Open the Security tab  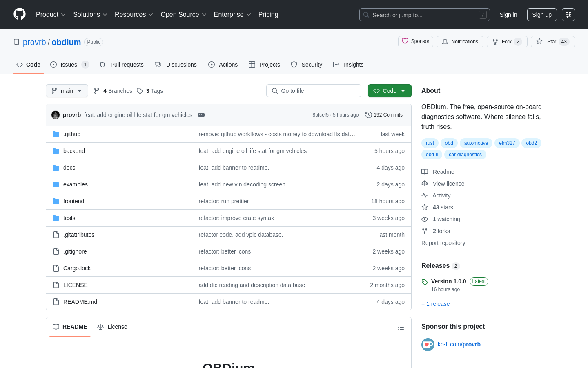[307, 65]
